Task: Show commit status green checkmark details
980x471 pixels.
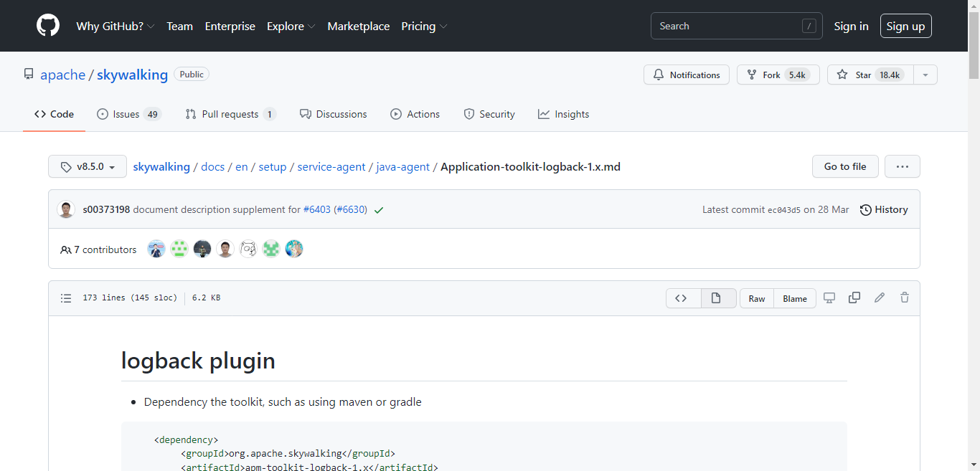Action: (379, 210)
